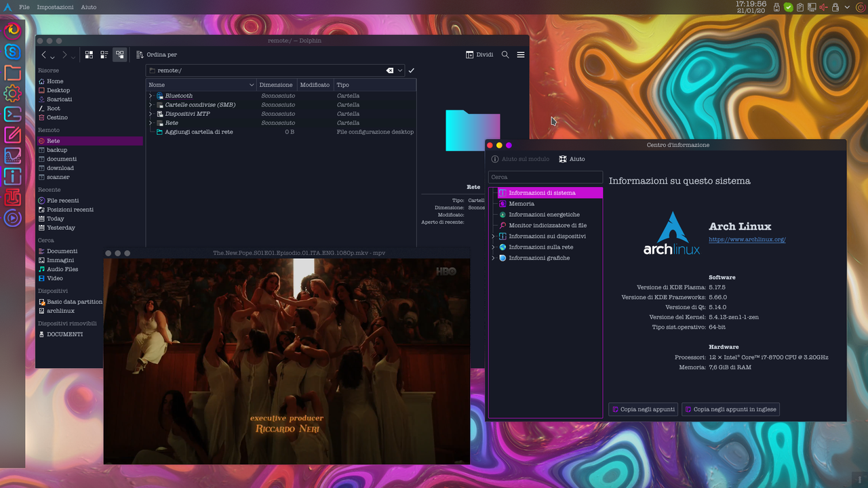Screen dimensions: 868x488
Task: Click the folder preview thumbnail in Dolphin
Action: [x=473, y=130]
